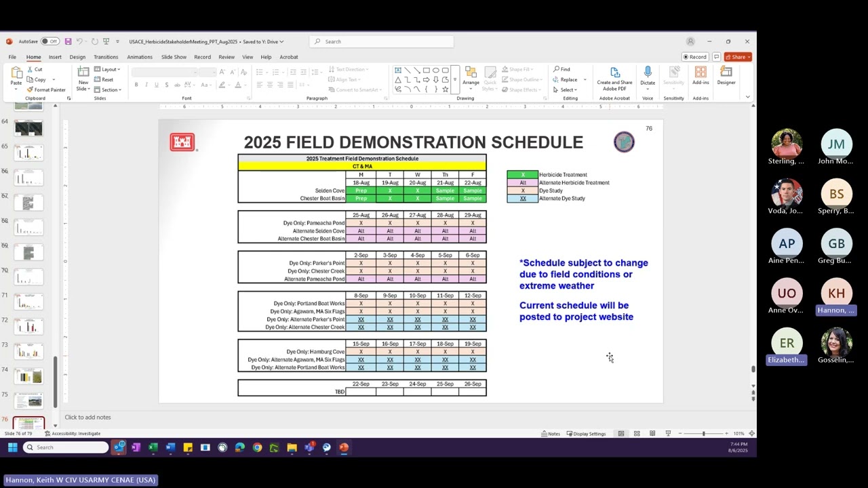868x488 pixels.
Task: Switch to the Design tab
Action: tap(77, 57)
